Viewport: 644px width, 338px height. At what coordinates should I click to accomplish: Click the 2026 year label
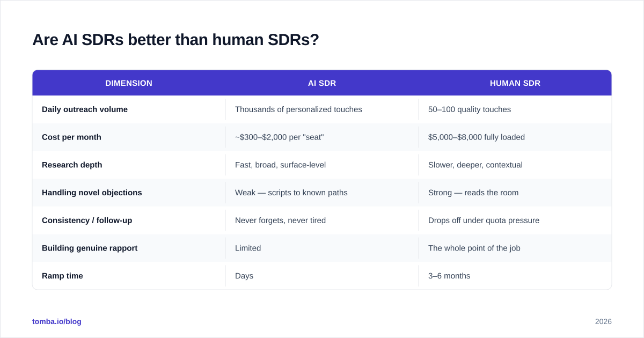coord(603,321)
